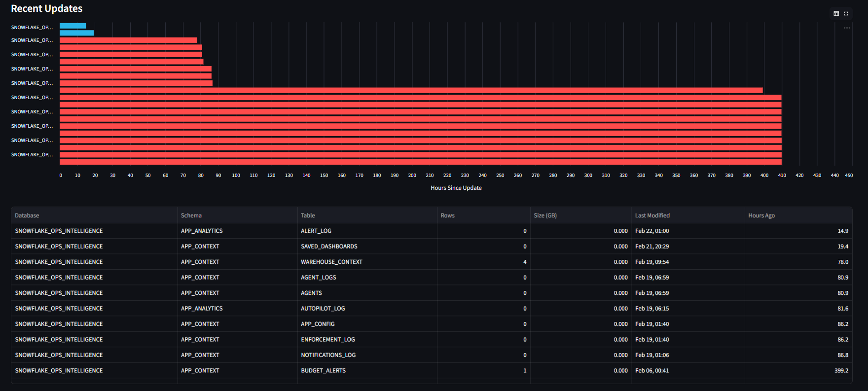
Task: Click the 19.4 hours ago value
Action: pos(798,247)
